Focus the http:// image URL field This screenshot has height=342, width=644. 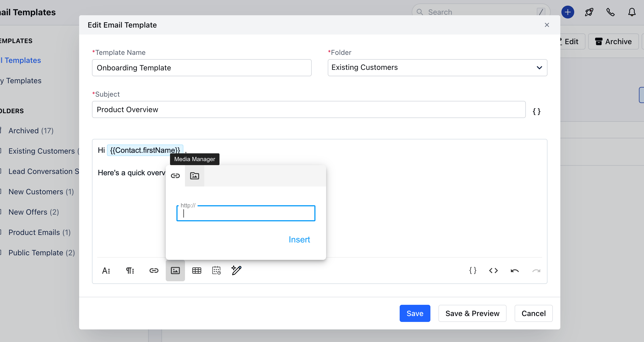(x=246, y=213)
